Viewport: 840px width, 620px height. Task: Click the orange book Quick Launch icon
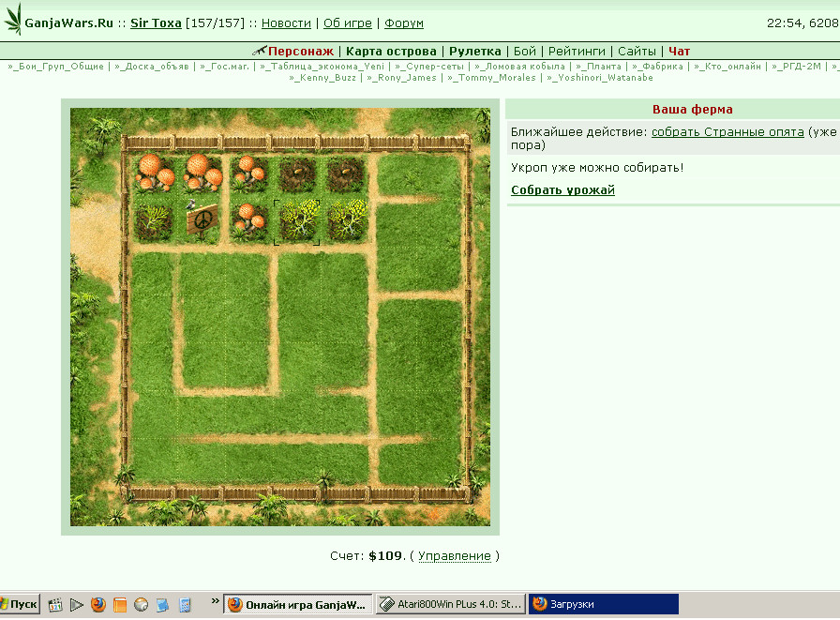point(119,605)
